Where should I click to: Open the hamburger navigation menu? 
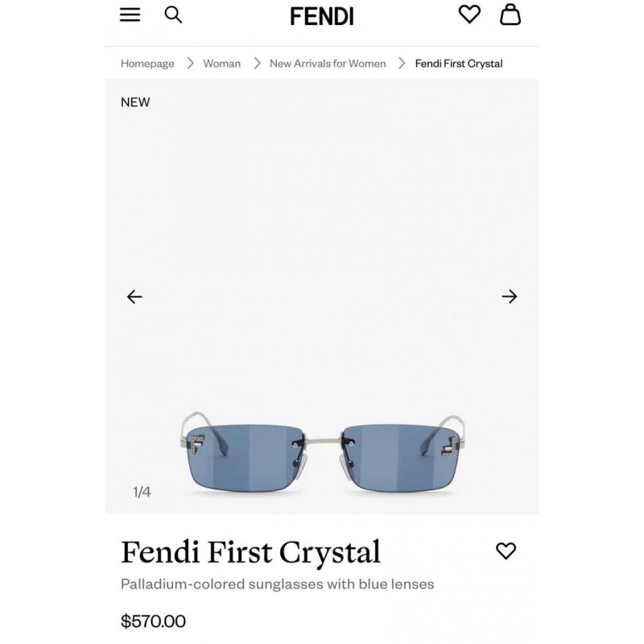130,14
